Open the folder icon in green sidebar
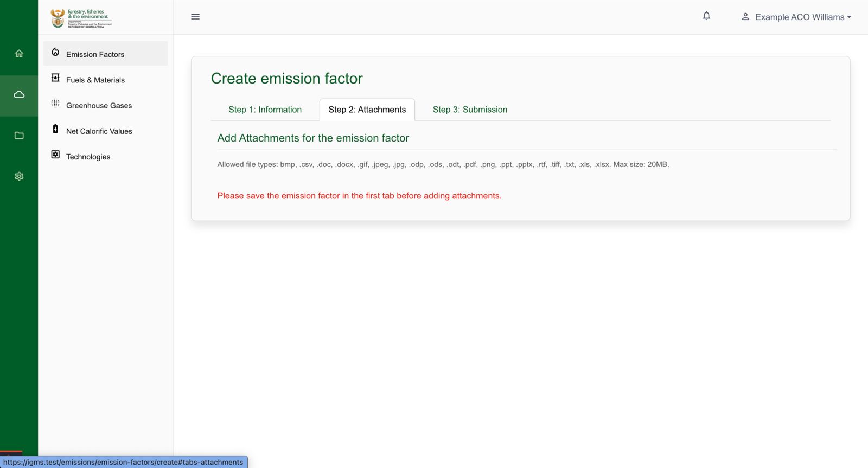 [x=19, y=136]
